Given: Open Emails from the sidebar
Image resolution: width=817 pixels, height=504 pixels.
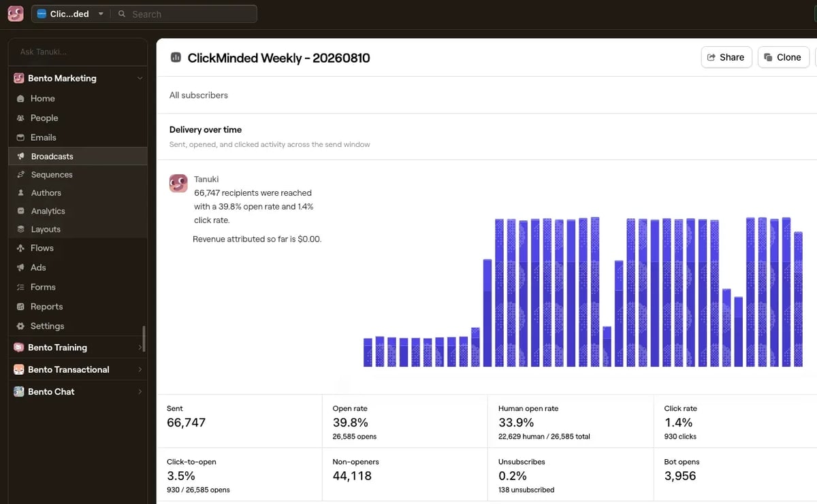Looking at the screenshot, I should pos(78,137).
